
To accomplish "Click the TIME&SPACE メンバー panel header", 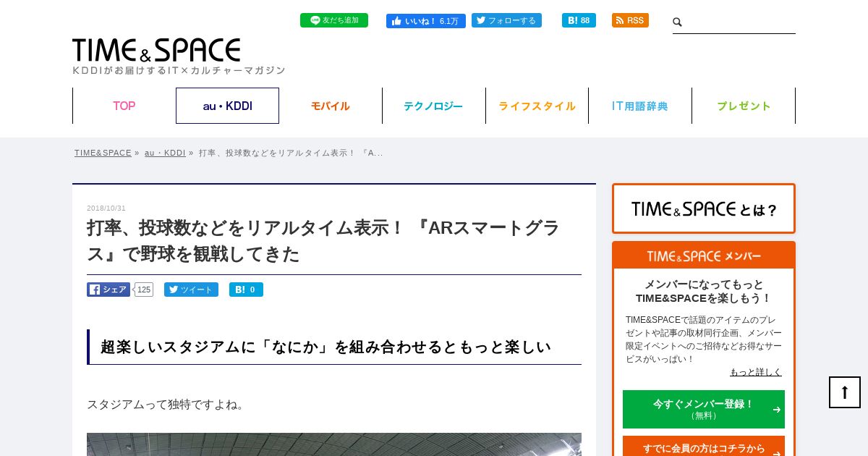I will click(x=704, y=256).
